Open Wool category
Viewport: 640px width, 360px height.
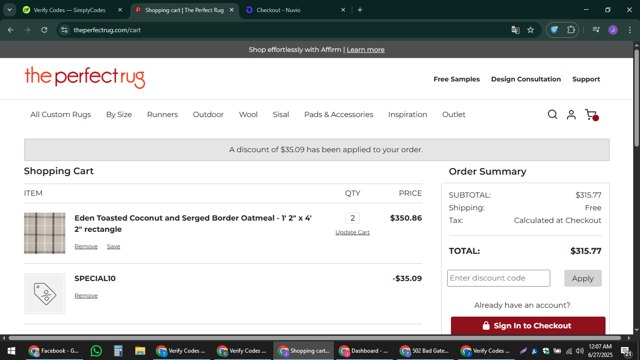[x=248, y=115]
